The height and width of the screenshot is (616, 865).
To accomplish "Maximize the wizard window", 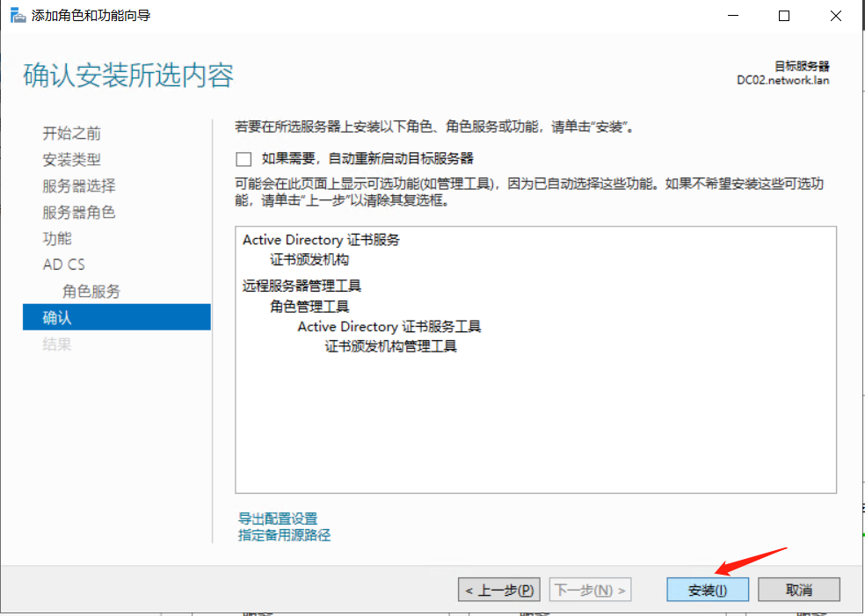I will click(x=784, y=16).
